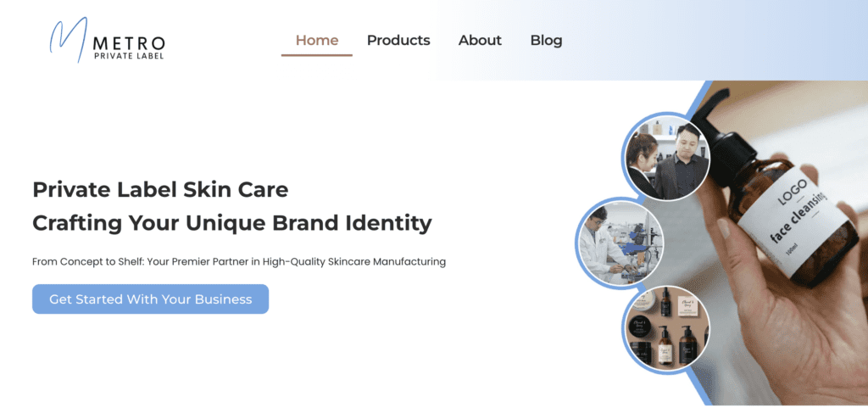Select the 'Private Label Skin Care' heading
868x408 pixels.
coord(160,190)
